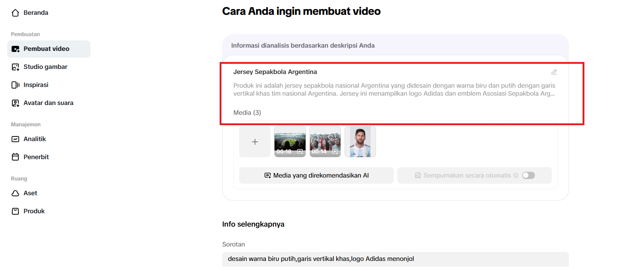Click the product description text

click(394, 89)
